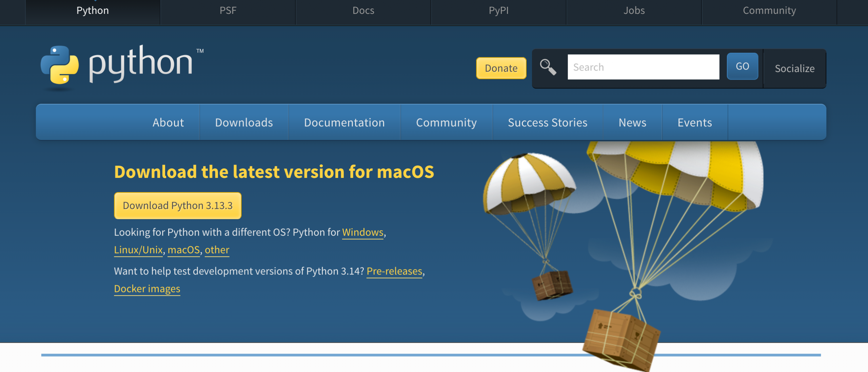This screenshot has height=372, width=868.
Task: Open Python downloads for Windows
Action: click(x=362, y=232)
